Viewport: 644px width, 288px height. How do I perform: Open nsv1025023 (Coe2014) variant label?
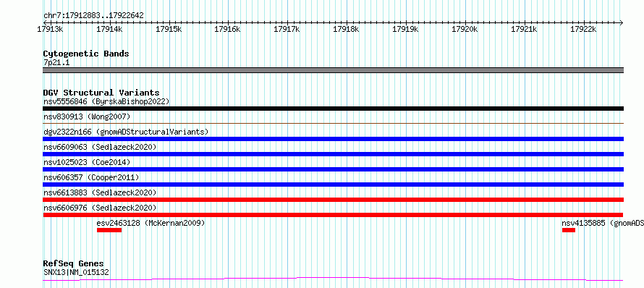pos(87,162)
